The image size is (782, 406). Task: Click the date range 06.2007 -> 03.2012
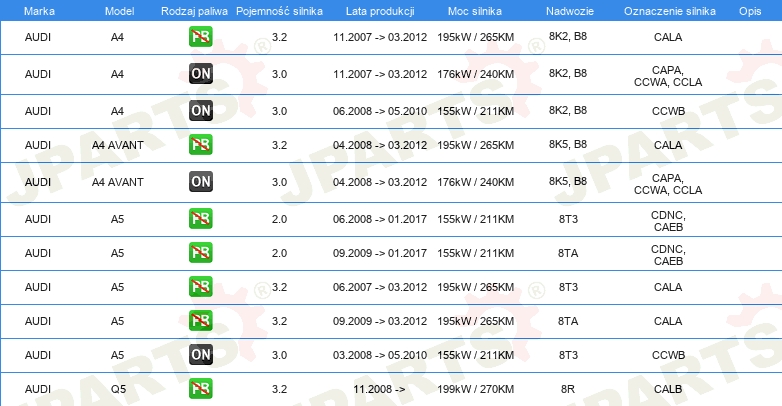pos(380,287)
